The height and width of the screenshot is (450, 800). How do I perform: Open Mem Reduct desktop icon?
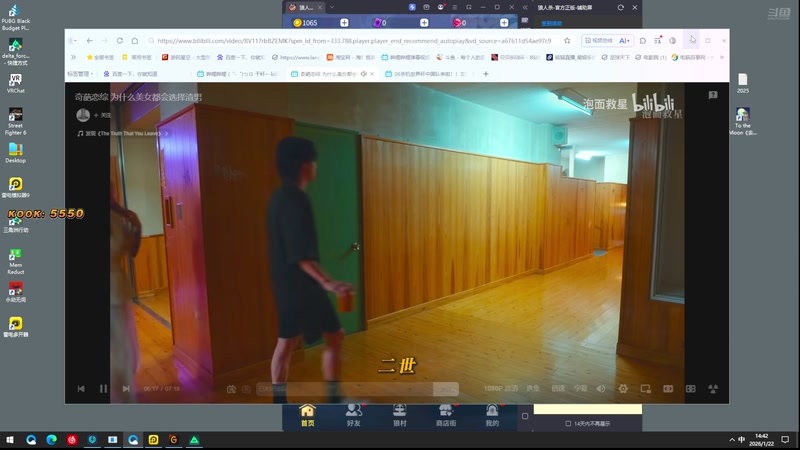tap(15, 261)
